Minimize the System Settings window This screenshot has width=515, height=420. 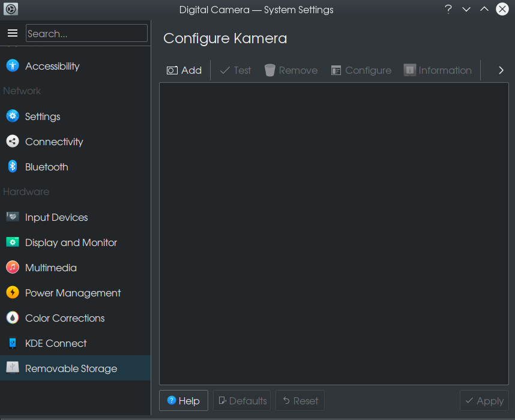pos(466,9)
